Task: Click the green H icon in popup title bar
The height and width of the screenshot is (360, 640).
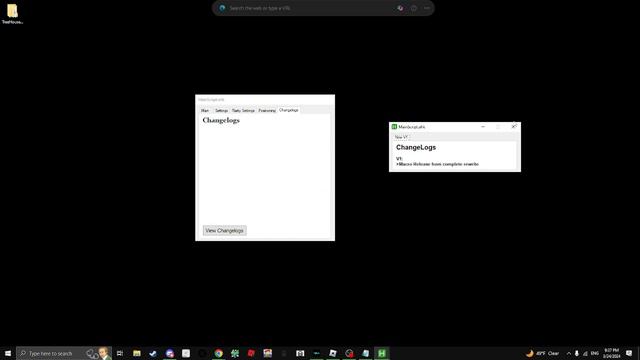Action: coord(394,127)
